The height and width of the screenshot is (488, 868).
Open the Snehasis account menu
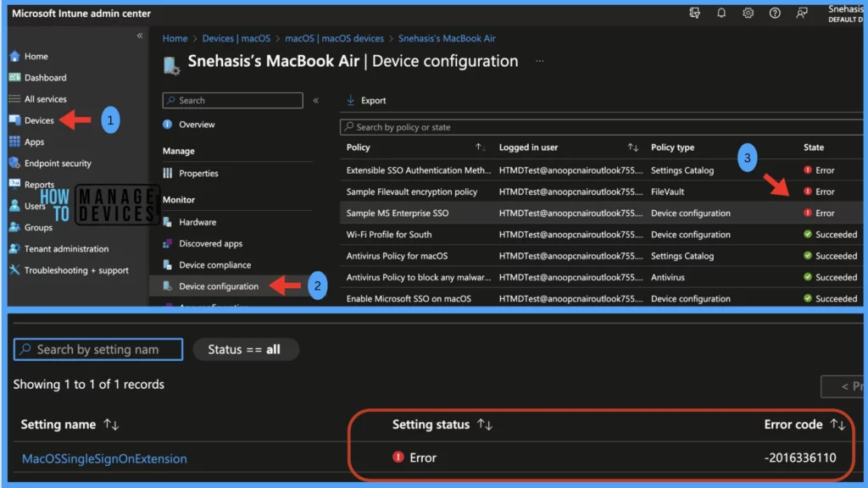pyautogui.click(x=845, y=14)
